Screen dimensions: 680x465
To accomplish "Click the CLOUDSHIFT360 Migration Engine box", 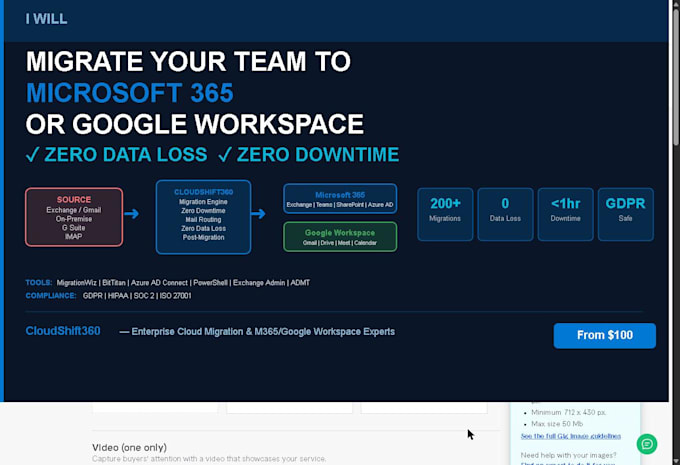I will pos(203,216).
